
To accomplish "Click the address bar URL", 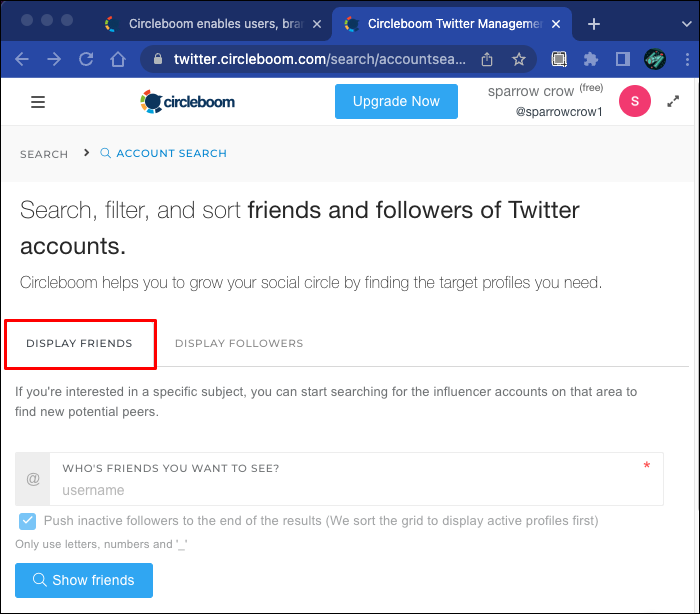I will coord(320,59).
